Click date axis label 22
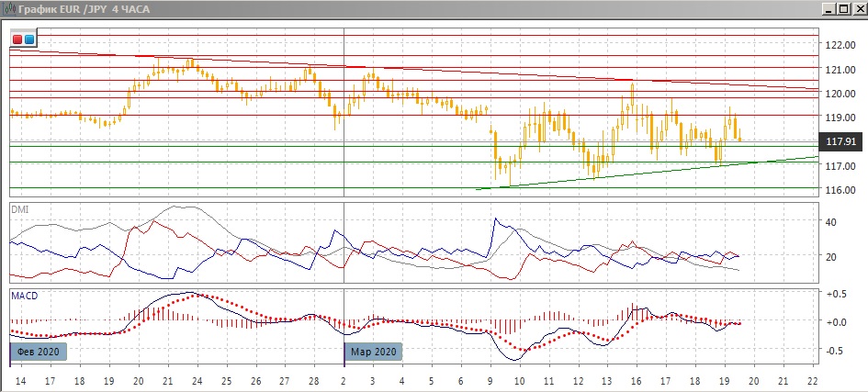 click(813, 381)
